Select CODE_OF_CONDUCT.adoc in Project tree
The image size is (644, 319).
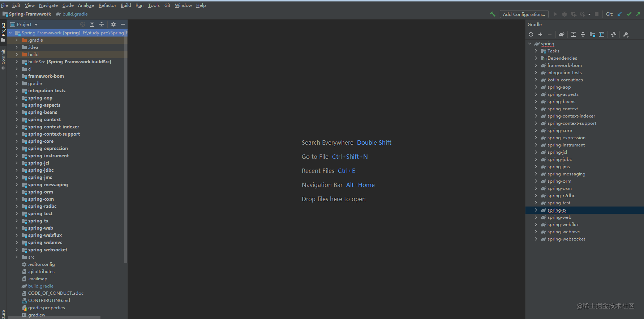pyautogui.click(x=56, y=293)
